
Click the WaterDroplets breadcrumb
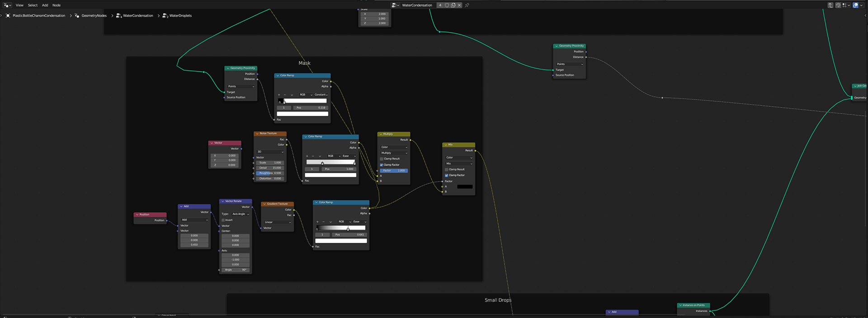point(180,15)
